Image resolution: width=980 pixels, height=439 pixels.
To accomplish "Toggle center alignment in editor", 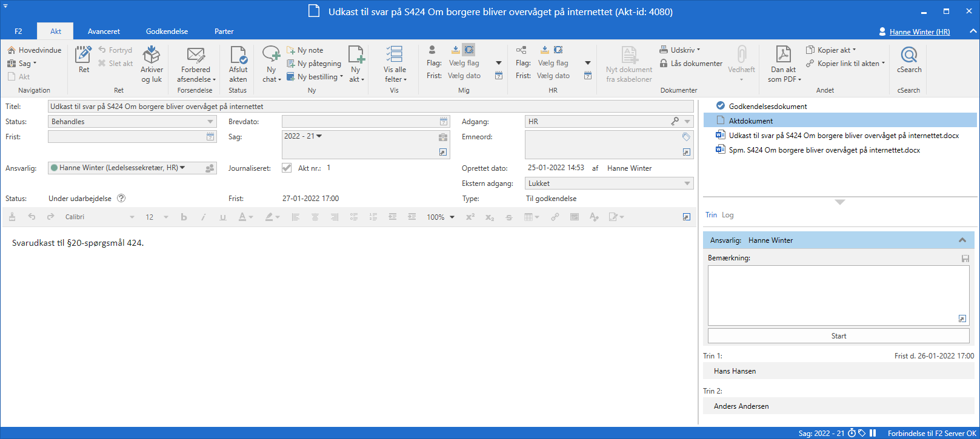I will coord(315,217).
